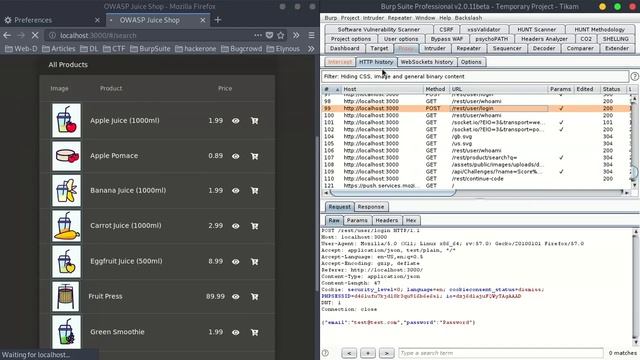Viewport: 640px width, 360px height.
Task: Open the Decoder tab
Action: pyautogui.click(x=544, y=48)
